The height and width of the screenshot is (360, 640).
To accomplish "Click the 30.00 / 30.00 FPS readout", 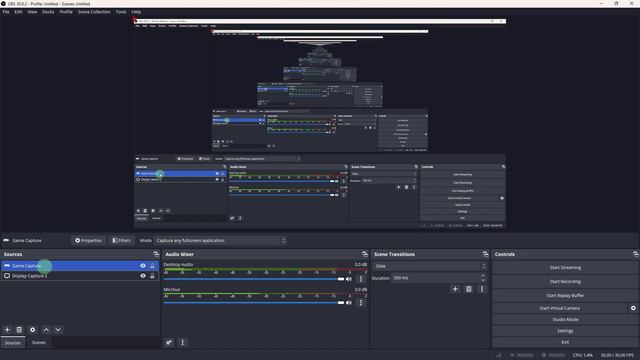I will coord(617,355).
